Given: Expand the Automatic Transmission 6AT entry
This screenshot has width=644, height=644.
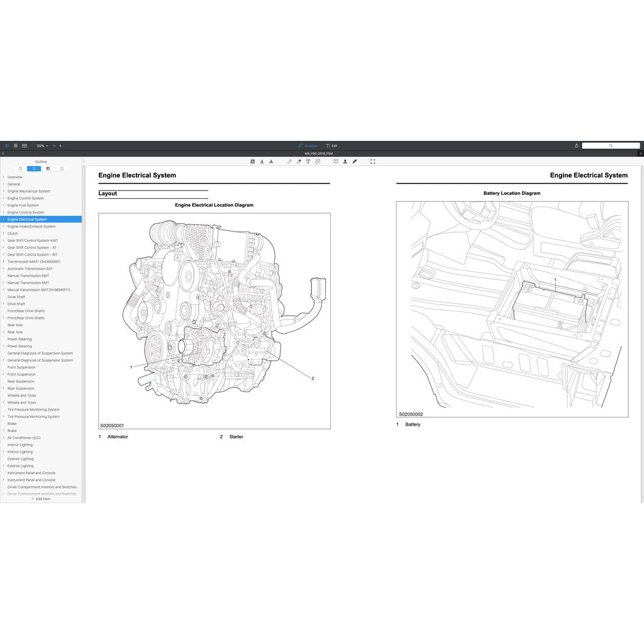Looking at the screenshot, I should click(4, 269).
